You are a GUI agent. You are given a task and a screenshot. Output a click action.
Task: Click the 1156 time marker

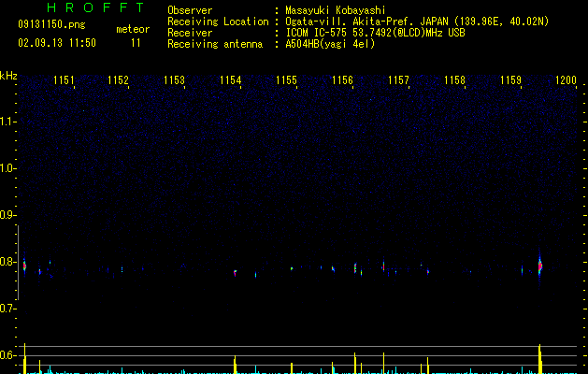(x=342, y=80)
